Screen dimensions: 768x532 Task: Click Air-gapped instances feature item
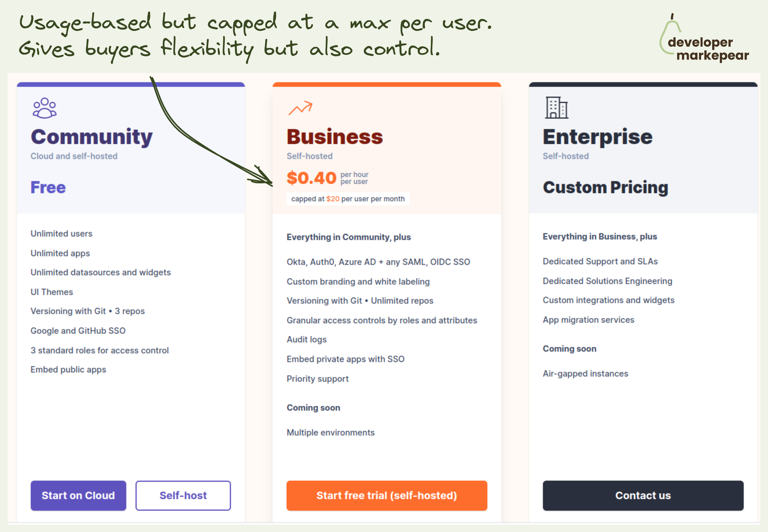pos(585,374)
